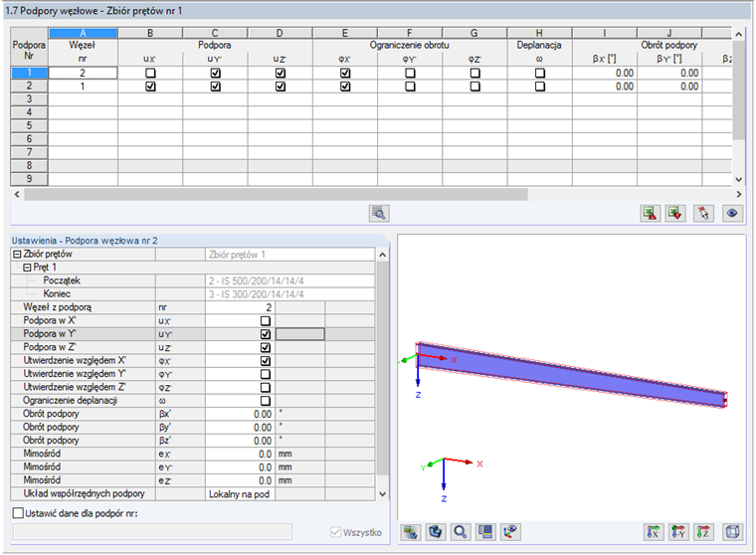Image resolution: width=756 pixels, height=555 pixels.
Task: Enable φY' restraint in table row 1
Action: point(410,73)
